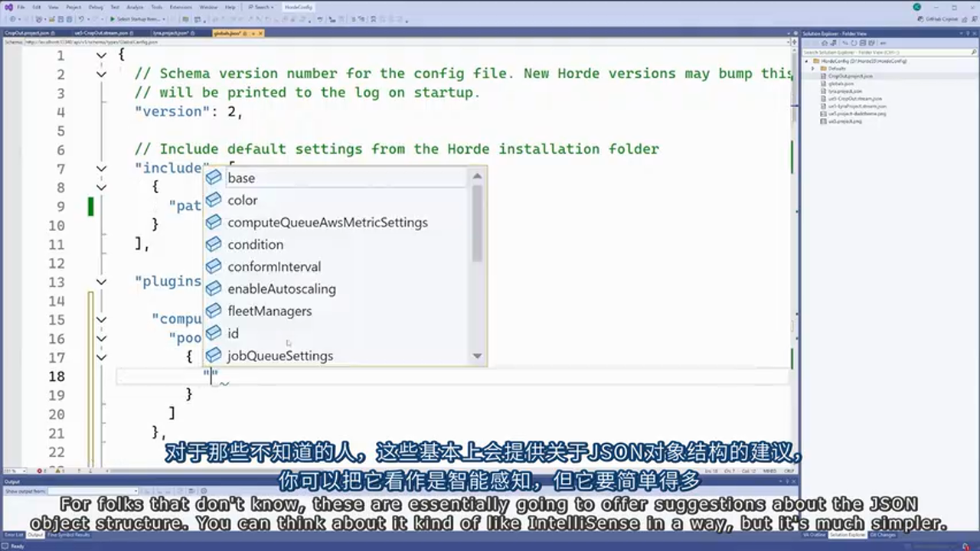Choose enableAutoscaling in the completion popup

[x=282, y=289]
